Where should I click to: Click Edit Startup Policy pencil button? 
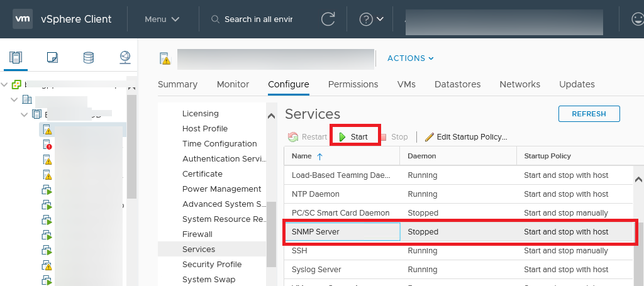pyautogui.click(x=466, y=137)
